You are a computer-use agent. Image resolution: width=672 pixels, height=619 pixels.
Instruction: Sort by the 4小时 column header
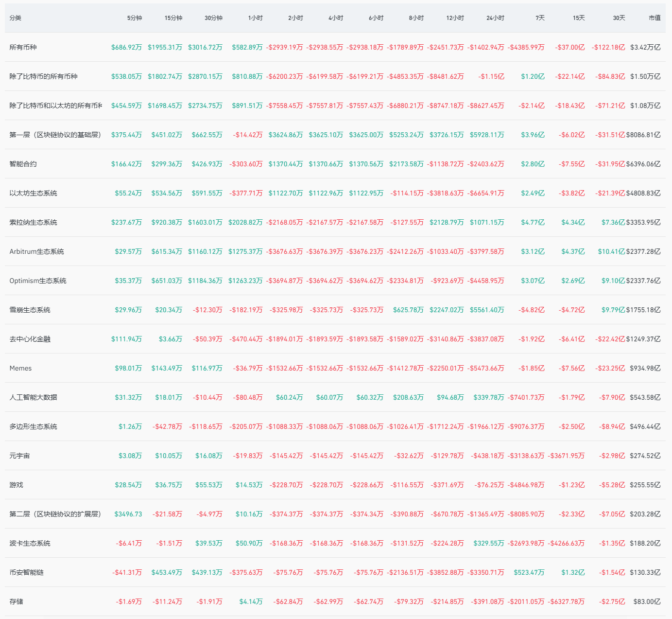[x=336, y=18]
